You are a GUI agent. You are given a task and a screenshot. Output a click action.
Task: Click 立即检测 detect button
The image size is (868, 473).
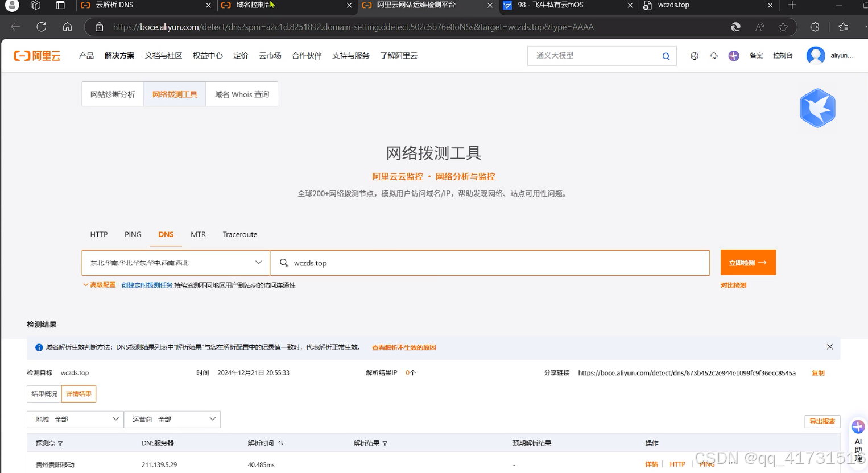pyautogui.click(x=748, y=263)
